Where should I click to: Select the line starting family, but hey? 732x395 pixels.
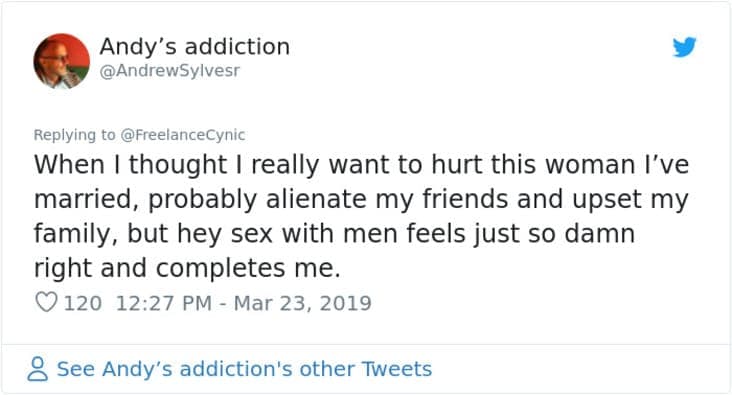pyautogui.click(x=334, y=233)
